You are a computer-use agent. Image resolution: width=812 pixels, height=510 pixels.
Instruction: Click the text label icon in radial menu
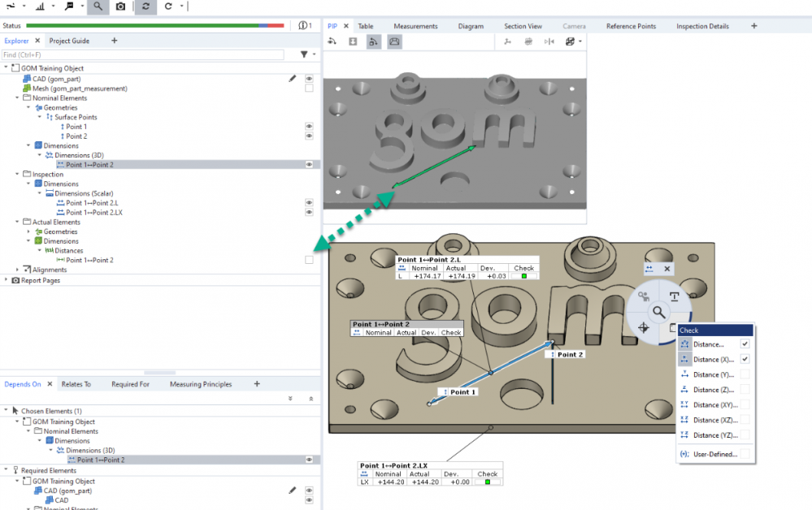674,296
